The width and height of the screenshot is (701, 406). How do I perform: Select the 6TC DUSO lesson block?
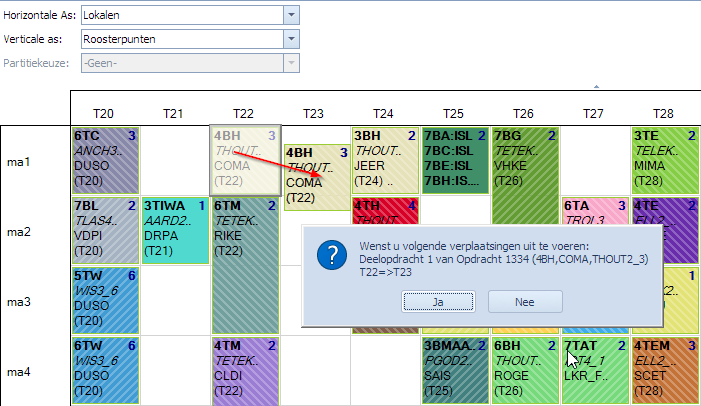click(x=106, y=161)
